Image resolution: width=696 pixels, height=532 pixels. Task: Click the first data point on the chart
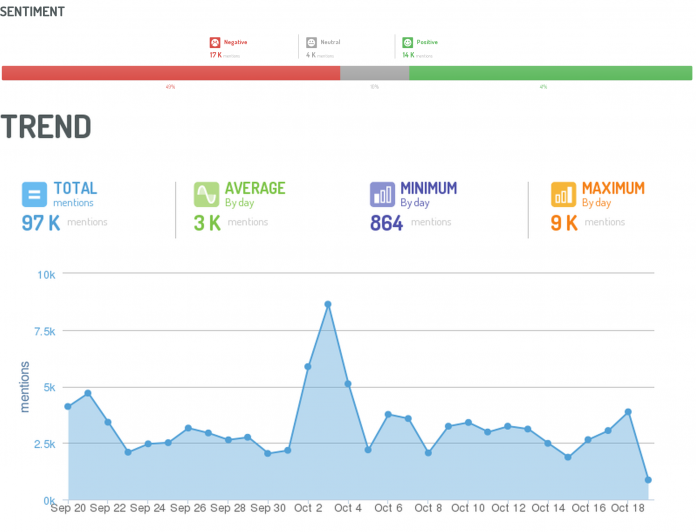click(x=68, y=406)
